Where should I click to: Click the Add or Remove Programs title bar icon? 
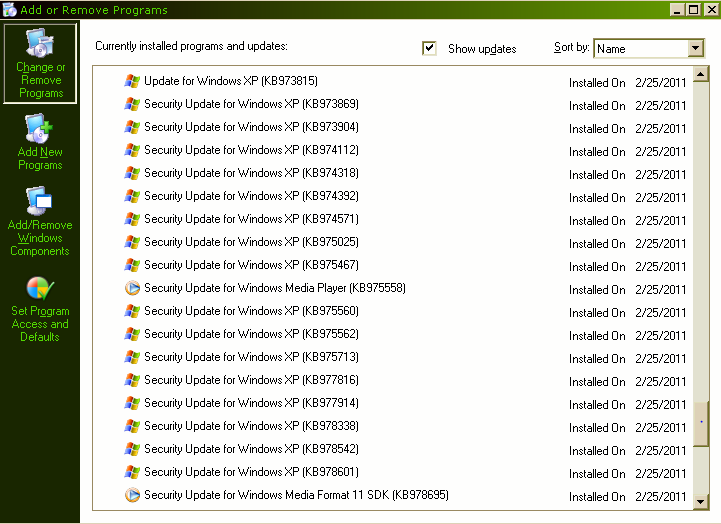coord(9,9)
